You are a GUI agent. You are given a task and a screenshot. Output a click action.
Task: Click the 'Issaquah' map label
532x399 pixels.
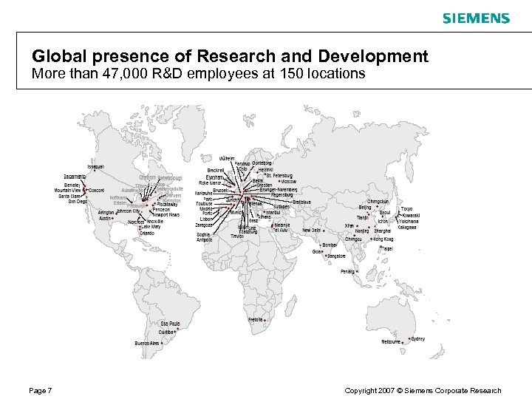[95, 166]
